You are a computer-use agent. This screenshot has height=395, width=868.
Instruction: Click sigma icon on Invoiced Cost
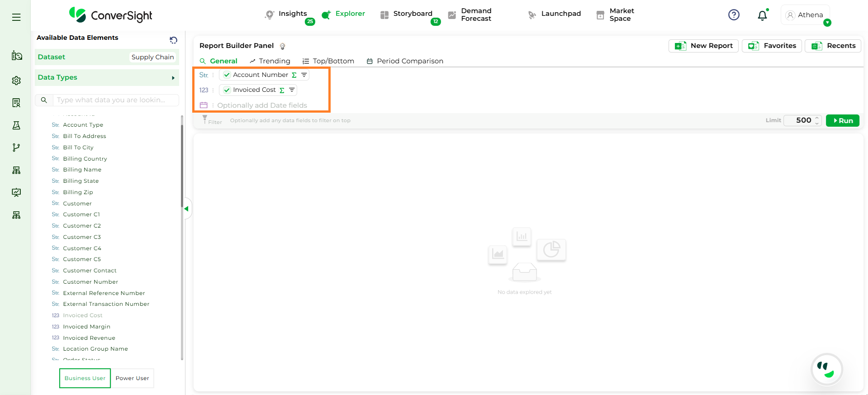point(282,90)
